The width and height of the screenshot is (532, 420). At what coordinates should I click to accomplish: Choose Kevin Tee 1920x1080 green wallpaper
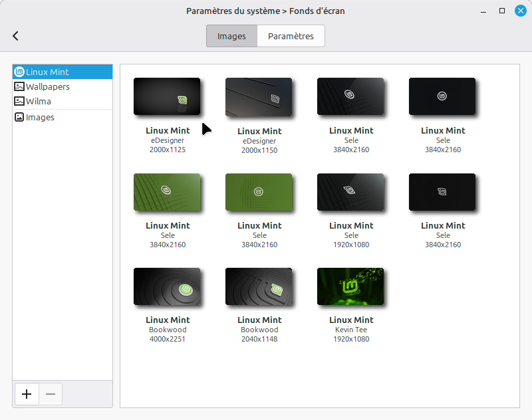tap(350, 286)
